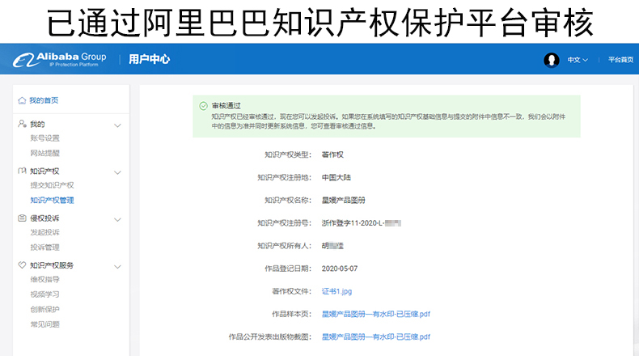Go to 我的首页 in sidebar
Viewport: 639px width, 364px height.
pos(44,100)
